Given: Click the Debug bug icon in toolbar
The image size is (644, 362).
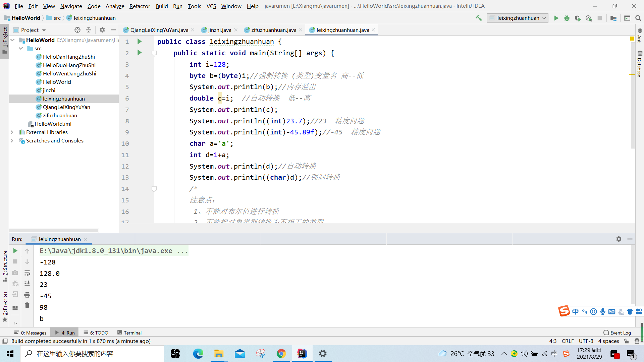Looking at the screenshot, I should coord(567,18).
